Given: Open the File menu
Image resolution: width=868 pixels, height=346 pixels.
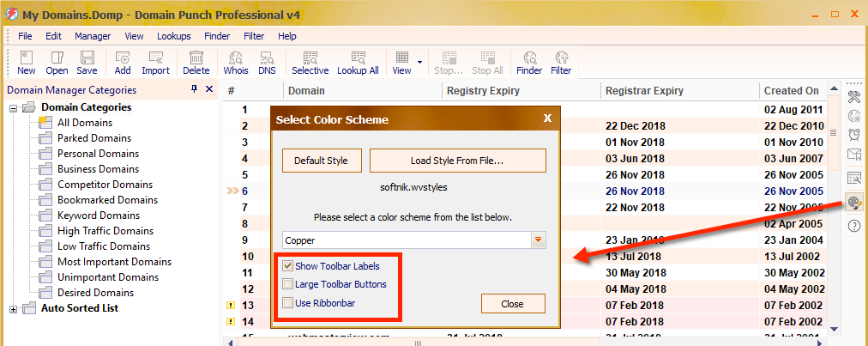Looking at the screenshot, I should point(26,36).
